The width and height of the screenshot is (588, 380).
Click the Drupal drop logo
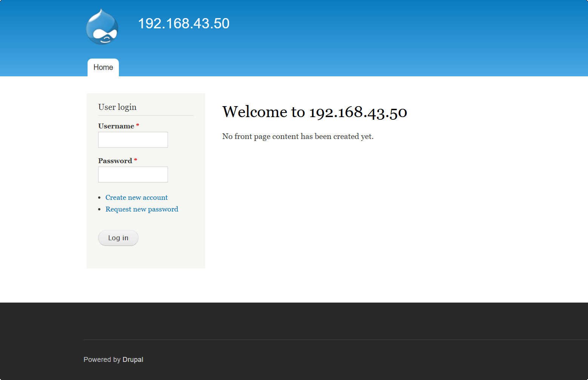pos(102,27)
